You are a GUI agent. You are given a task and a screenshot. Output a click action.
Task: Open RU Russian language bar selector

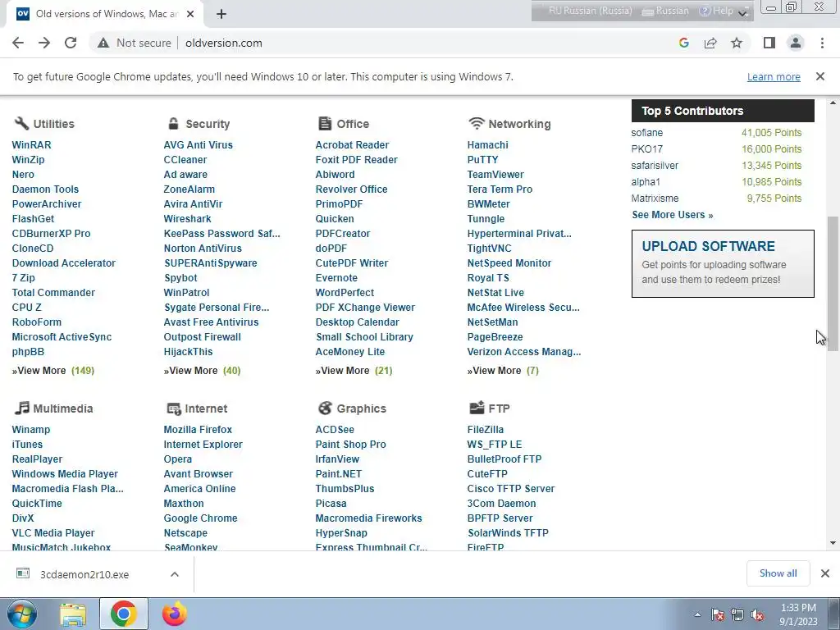pos(590,11)
